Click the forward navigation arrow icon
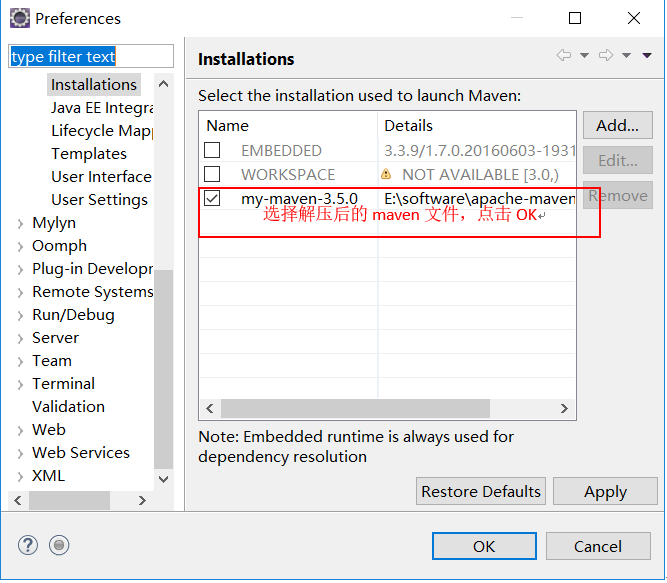 606,55
